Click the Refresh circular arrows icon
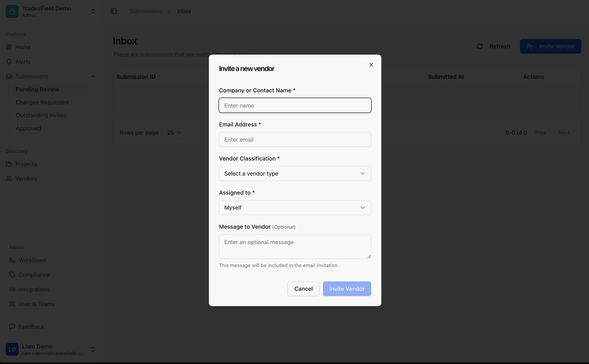The width and height of the screenshot is (589, 364). pos(480,46)
